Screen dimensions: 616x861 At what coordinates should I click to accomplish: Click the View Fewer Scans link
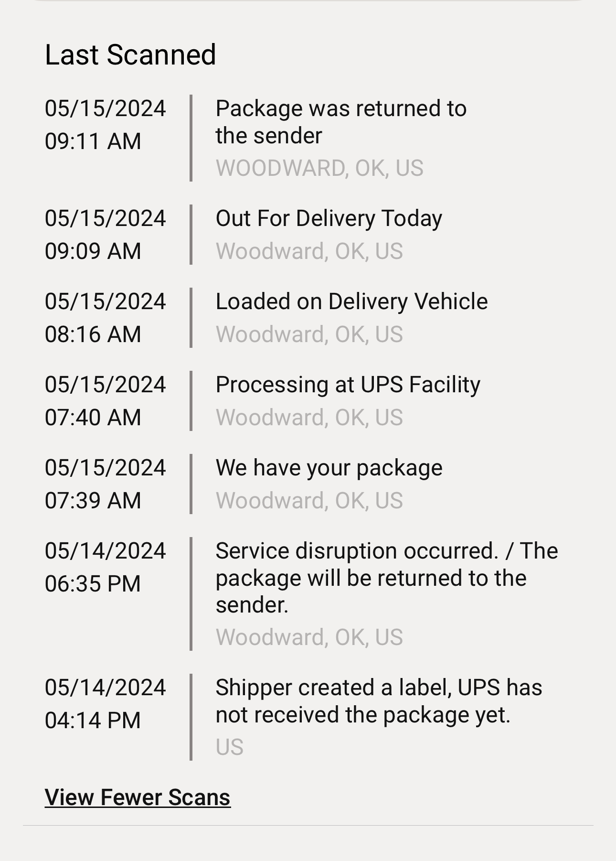[x=138, y=797]
